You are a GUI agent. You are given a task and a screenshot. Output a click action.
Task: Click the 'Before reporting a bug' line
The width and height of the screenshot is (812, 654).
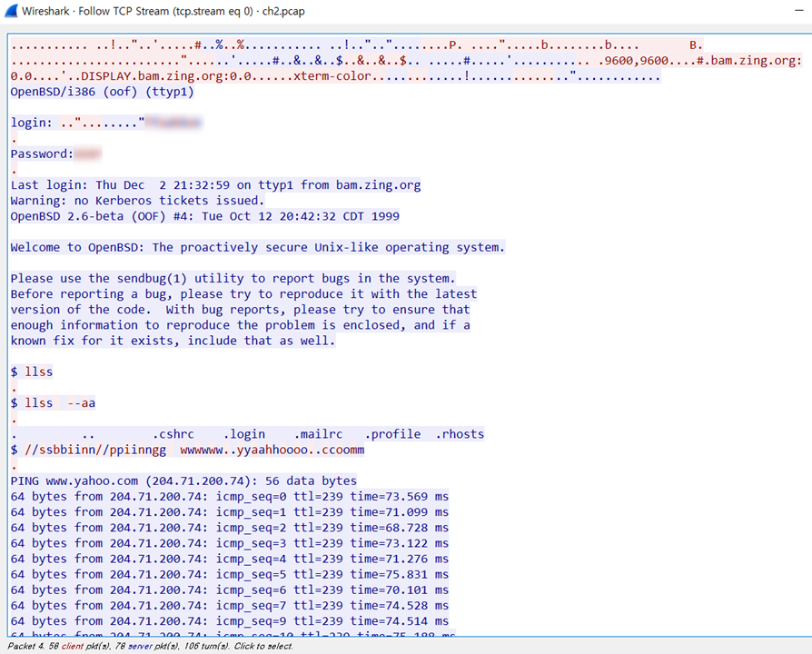coord(243,293)
